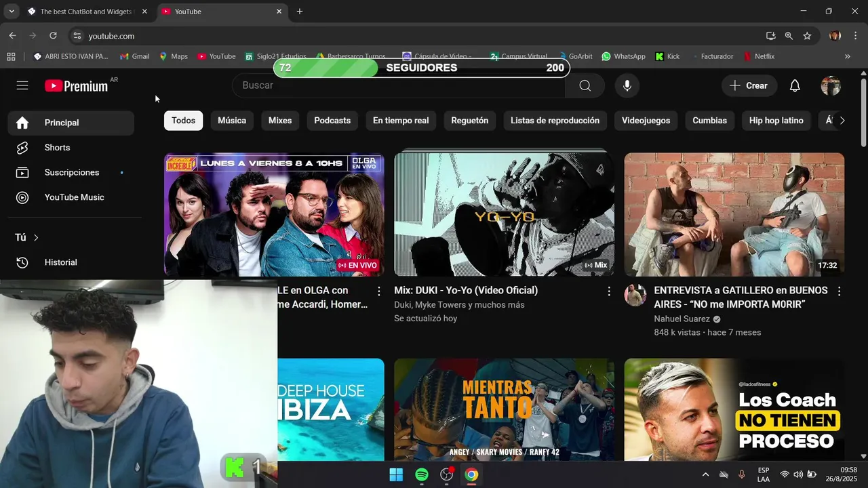This screenshot has width=868, height=488.
Task: Select the Podcasts filter chip
Action: click(x=332, y=121)
